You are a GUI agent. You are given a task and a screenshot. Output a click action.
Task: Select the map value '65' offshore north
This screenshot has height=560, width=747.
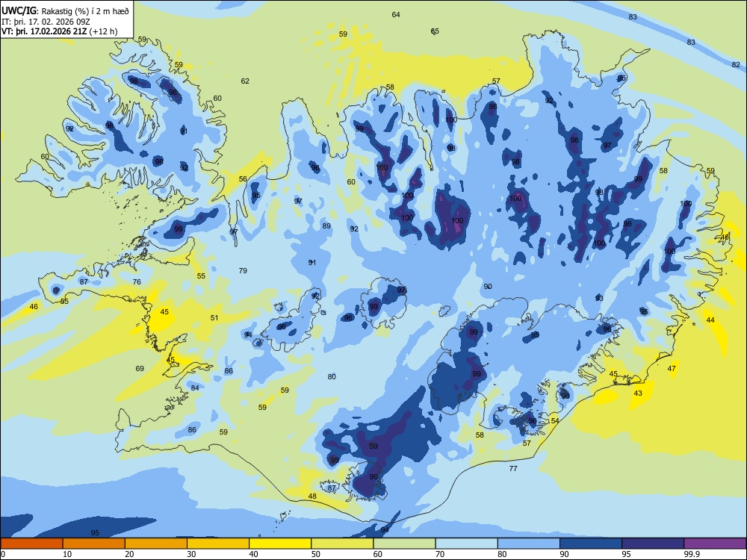pos(435,31)
